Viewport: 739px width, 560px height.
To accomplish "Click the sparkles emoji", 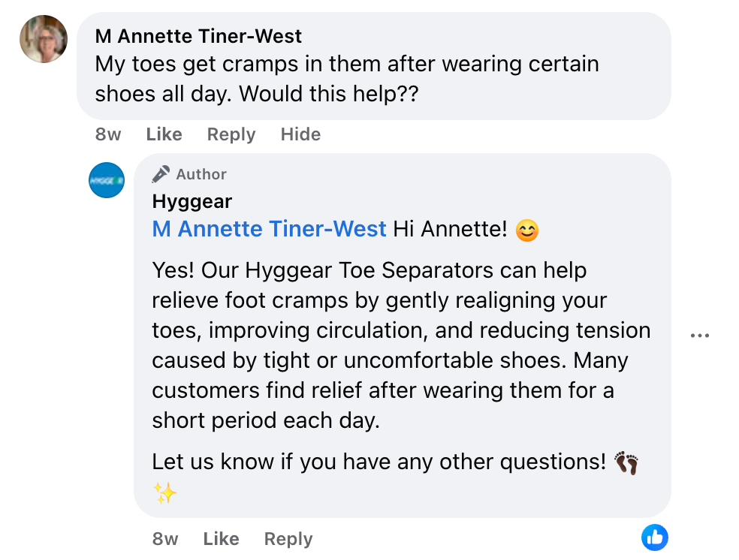I will click(164, 493).
